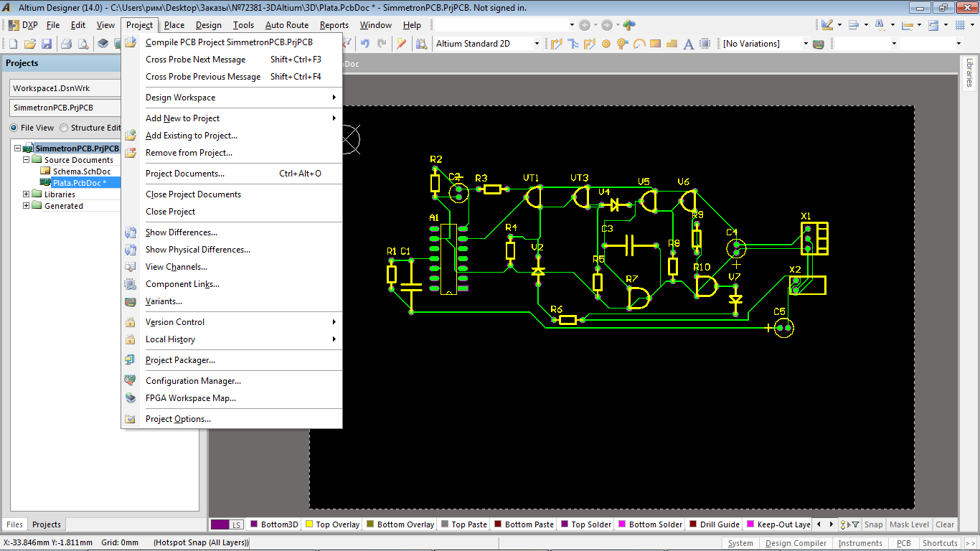Open the Auto Route menu
The width and height of the screenshot is (980, 551).
[287, 25]
